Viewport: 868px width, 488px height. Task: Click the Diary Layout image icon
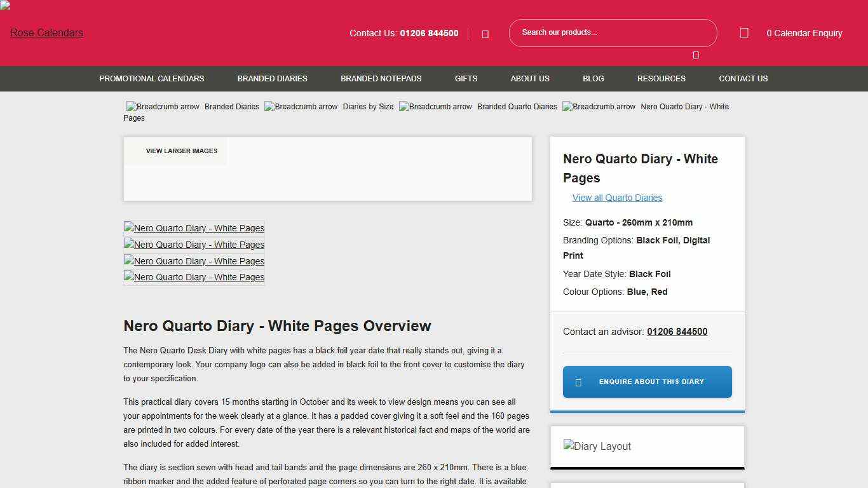pyautogui.click(x=597, y=446)
